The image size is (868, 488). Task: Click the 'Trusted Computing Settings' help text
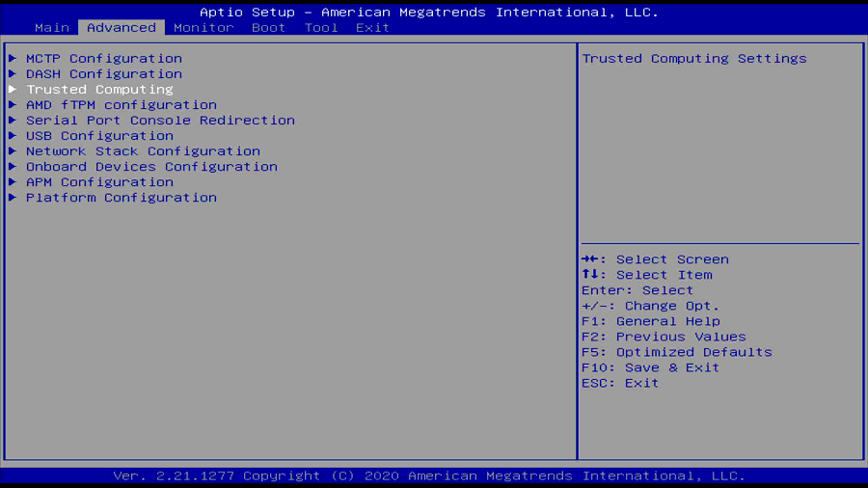(x=694, y=59)
